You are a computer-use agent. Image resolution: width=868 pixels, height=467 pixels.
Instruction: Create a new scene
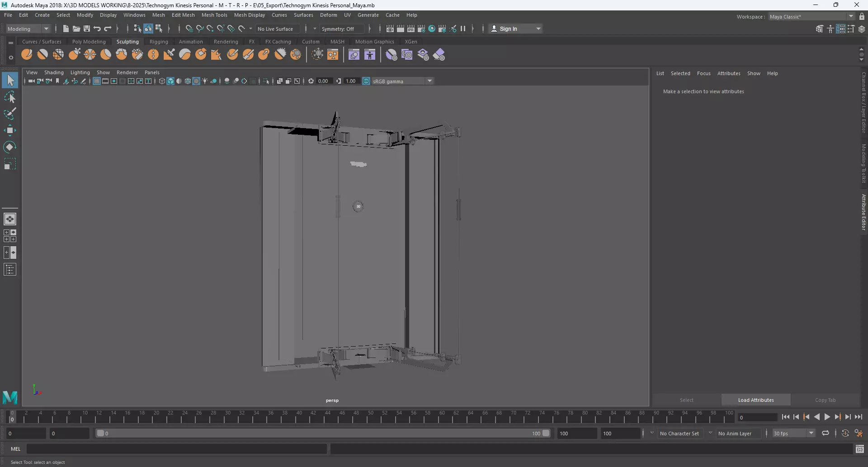pyautogui.click(x=66, y=29)
